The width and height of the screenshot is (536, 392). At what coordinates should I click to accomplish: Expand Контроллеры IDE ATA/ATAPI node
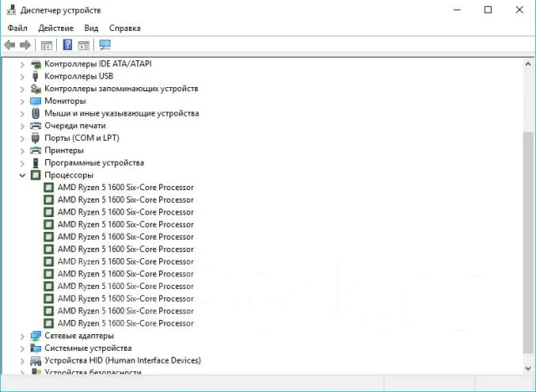pyautogui.click(x=23, y=64)
